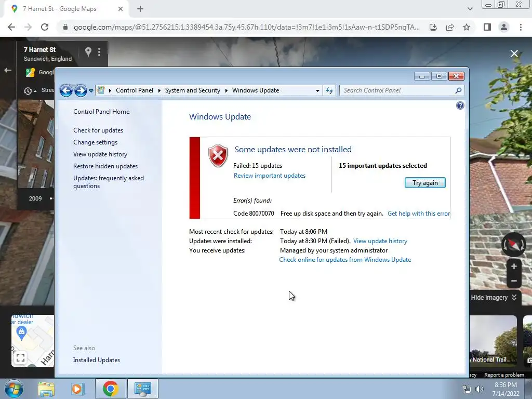Viewport: 532px width, 399px height.
Task: Click the lock icon in Chrome address bar
Action: point(65,27)
